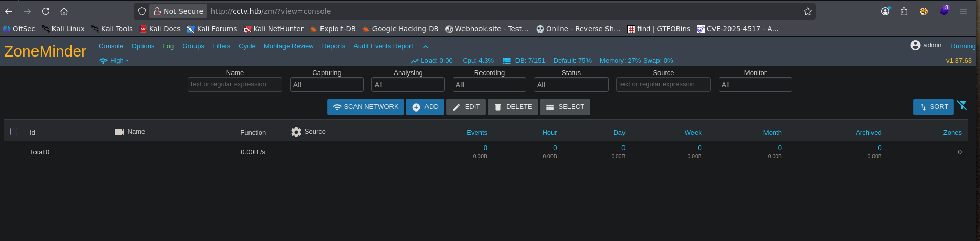Click the admin user avatar icon

click(x=915, y=45)
